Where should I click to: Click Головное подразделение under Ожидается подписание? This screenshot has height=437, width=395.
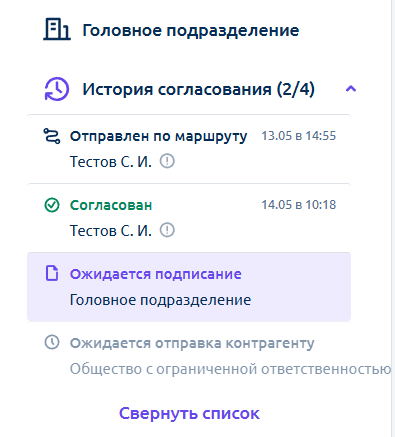click(160, 300)
